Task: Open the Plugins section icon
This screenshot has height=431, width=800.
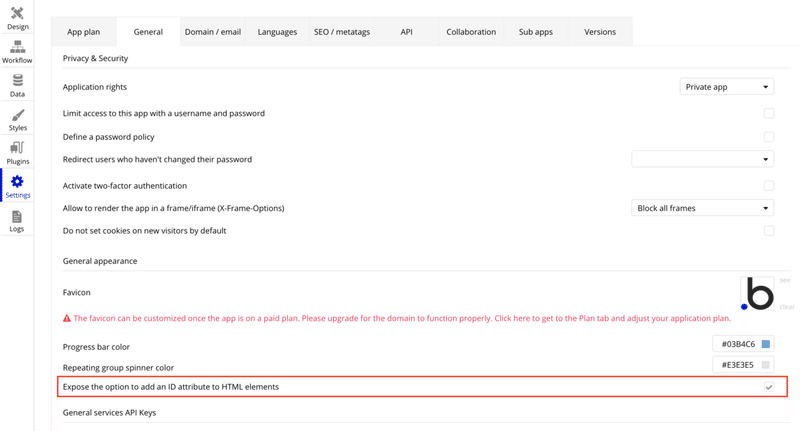Action: click(x=17, y=148)
